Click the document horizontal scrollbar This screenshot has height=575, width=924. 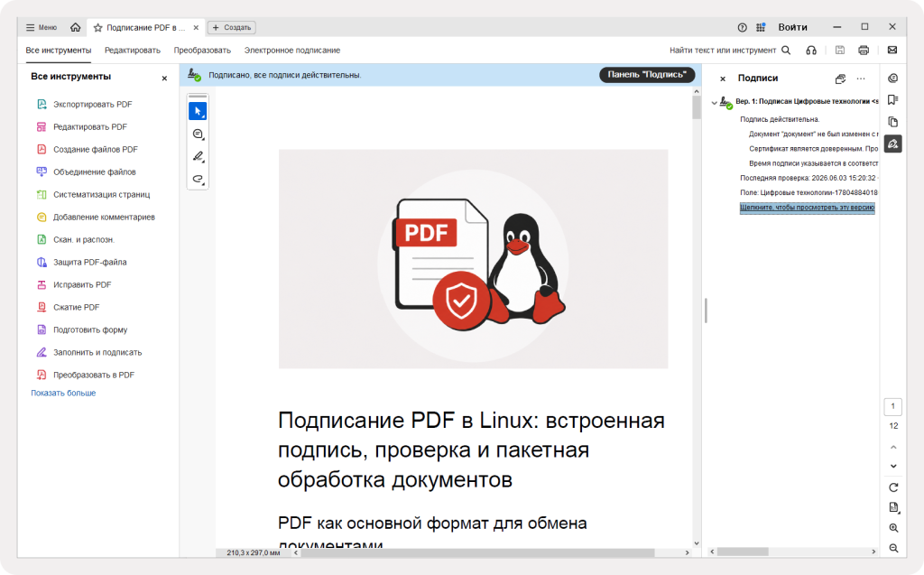(477, 552)
